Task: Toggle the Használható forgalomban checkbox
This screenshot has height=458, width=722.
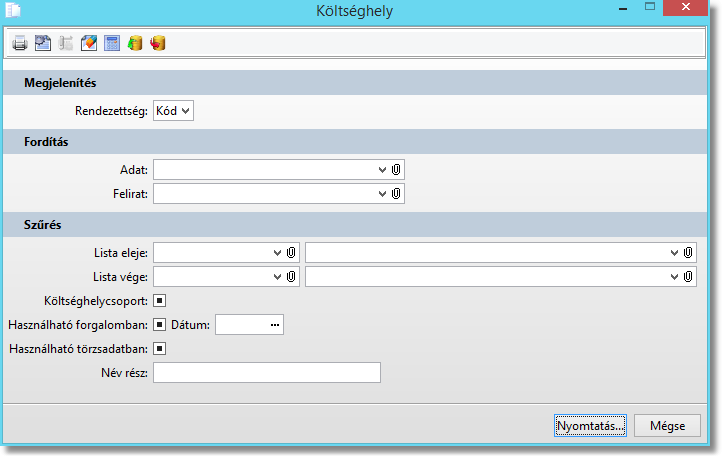Action: point(160,325)
